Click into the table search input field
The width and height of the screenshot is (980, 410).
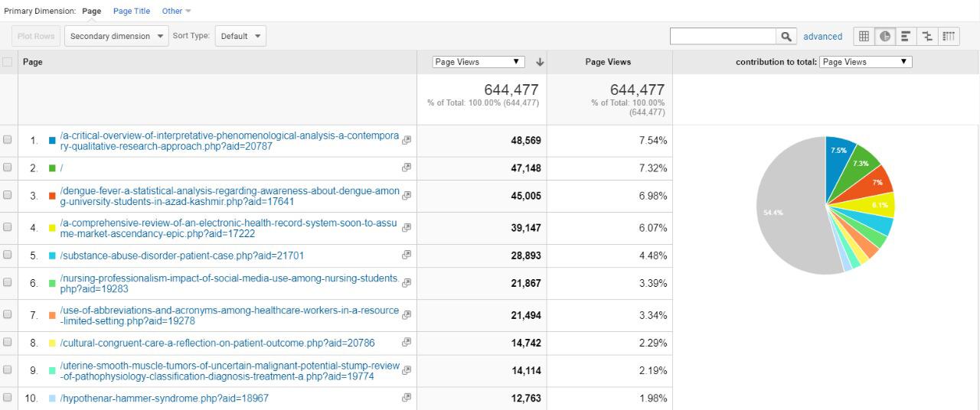(723, 36)
